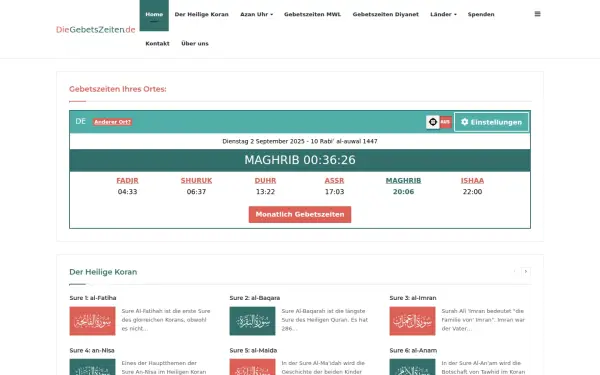
Task: Expand the Länder dropdown menu
Action: [443, 14]
